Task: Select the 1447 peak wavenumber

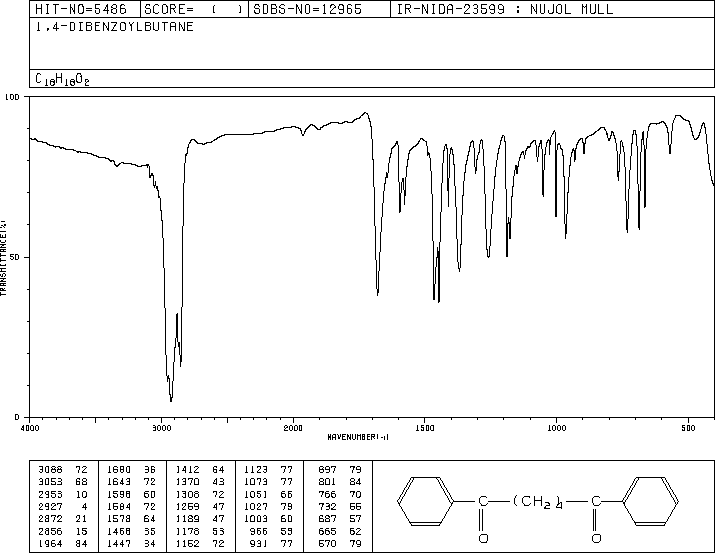Action: pos(119,543)
